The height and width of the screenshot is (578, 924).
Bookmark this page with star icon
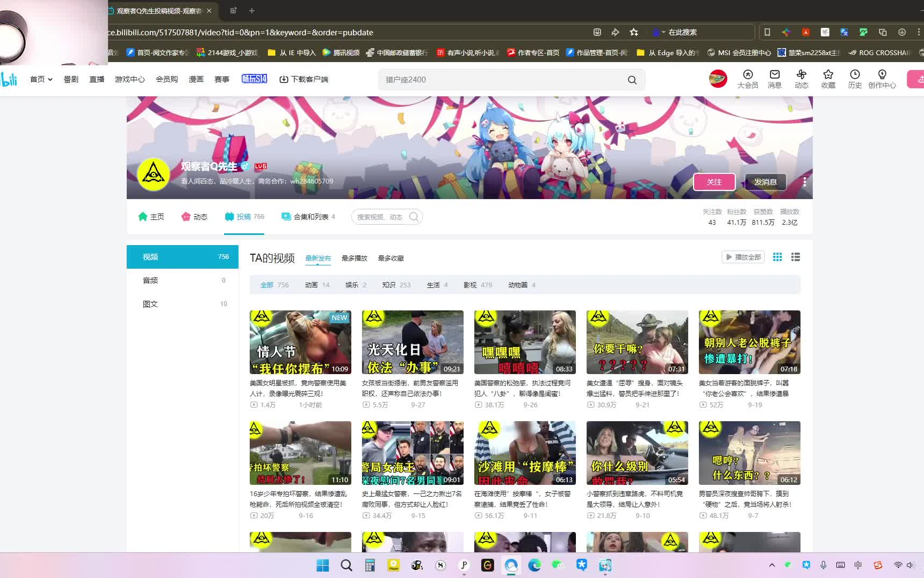point(634,32)
